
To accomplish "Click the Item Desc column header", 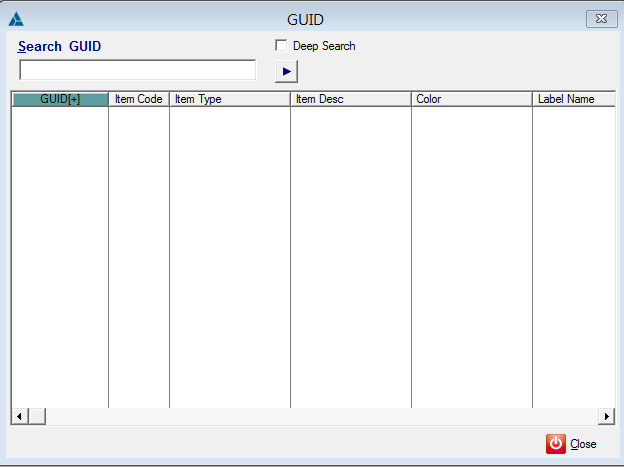I will pyautogui.click(x=351, y=100).
